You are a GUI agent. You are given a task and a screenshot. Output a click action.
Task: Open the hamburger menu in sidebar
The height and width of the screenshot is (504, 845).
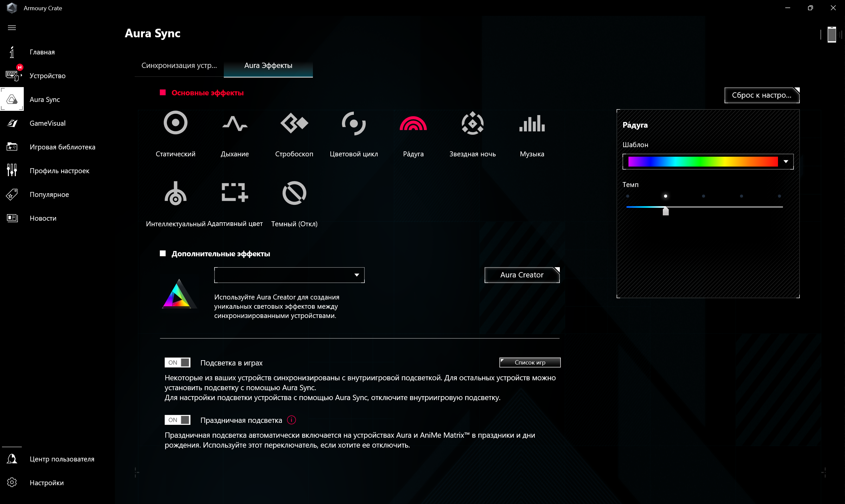12,28
